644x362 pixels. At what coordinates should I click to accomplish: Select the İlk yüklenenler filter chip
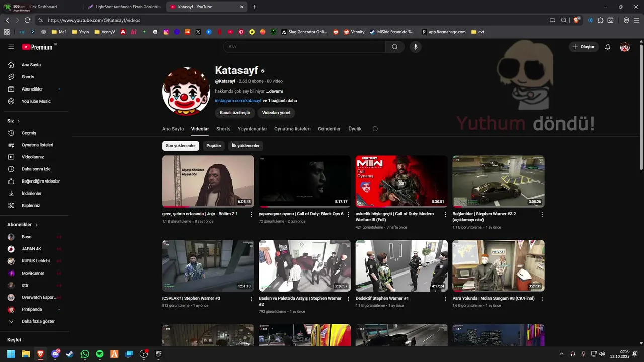[246, 146]
